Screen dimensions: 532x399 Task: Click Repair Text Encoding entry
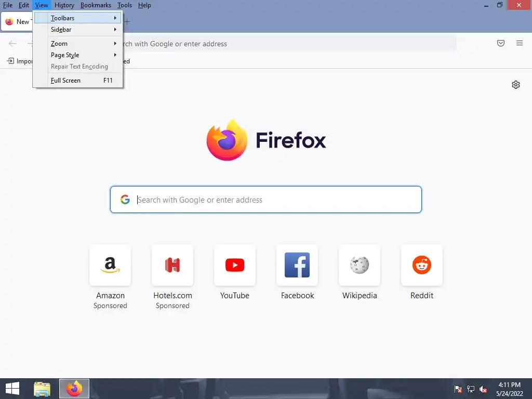tap(78, 66)
